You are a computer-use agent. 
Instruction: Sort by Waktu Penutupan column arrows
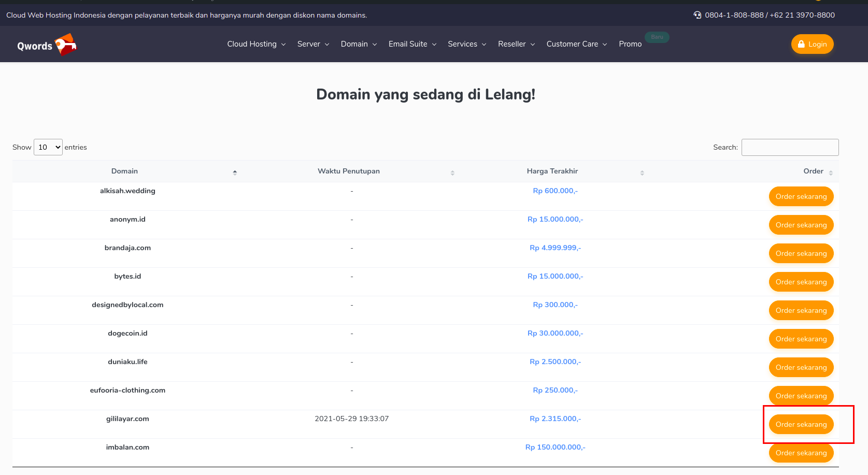pyautogui.click(x=452, y=172)
